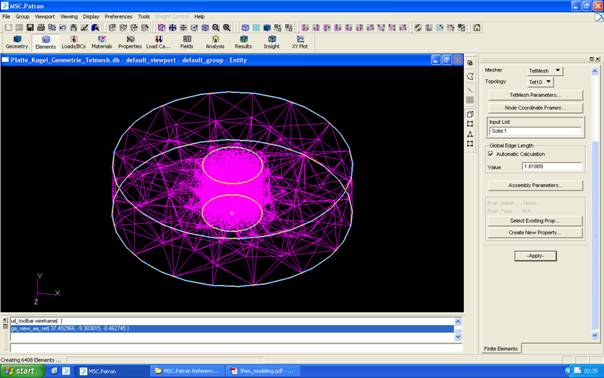Screen dimensions: 604x378
Task: Select the solid pick filter icon
Action: tap(470, 114)
